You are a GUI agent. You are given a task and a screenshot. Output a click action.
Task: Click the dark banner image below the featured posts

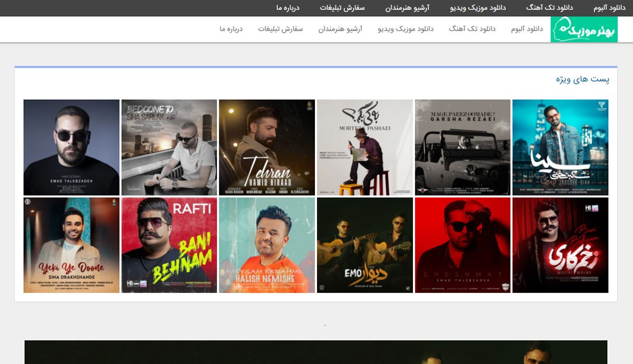316,352
